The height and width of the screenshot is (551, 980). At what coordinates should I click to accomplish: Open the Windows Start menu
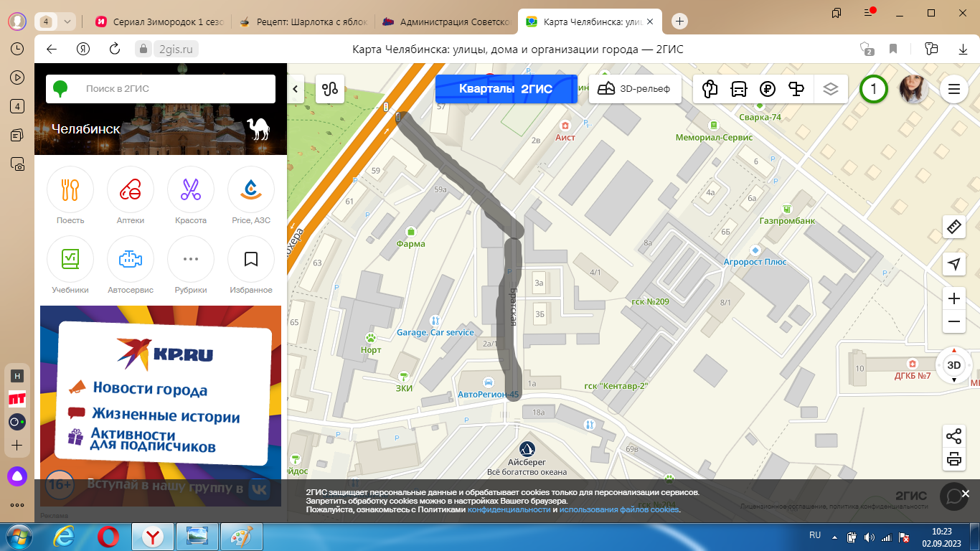pos(17,537)
